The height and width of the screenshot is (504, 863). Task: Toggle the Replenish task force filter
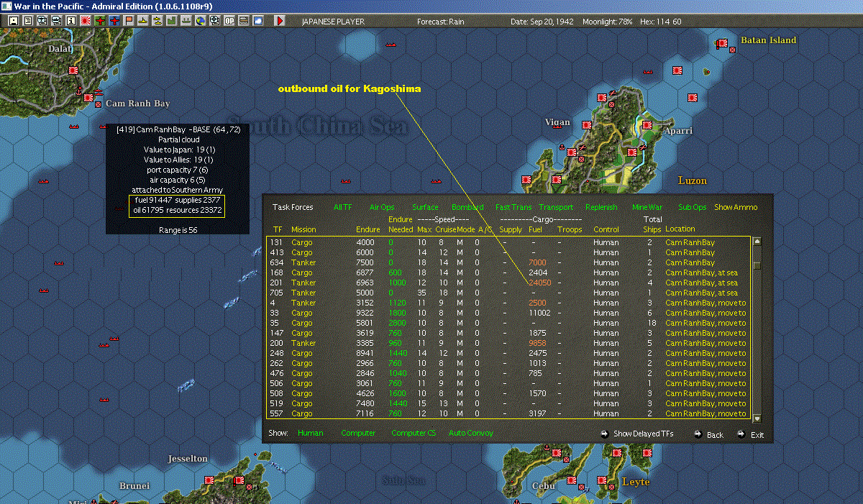click(x=601, y=207)
